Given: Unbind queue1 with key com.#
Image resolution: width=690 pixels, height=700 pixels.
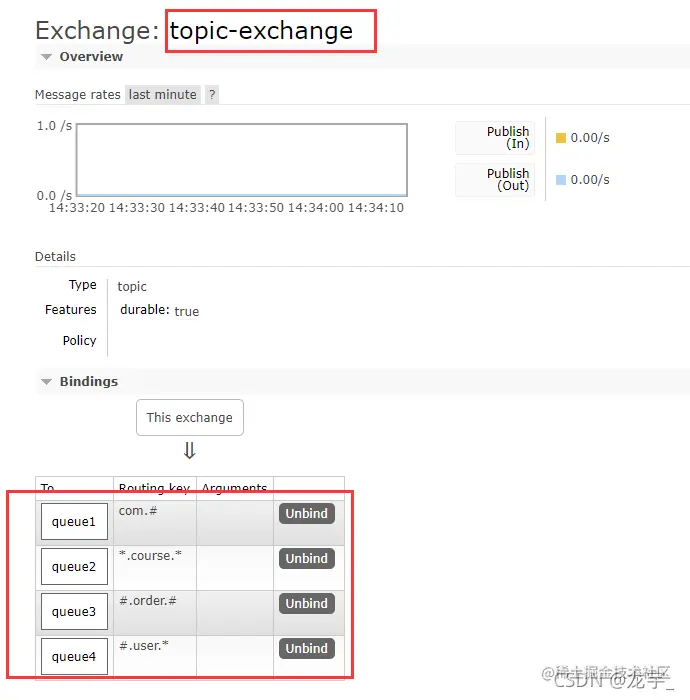Looking at the screenshot, I should point(307,514).
